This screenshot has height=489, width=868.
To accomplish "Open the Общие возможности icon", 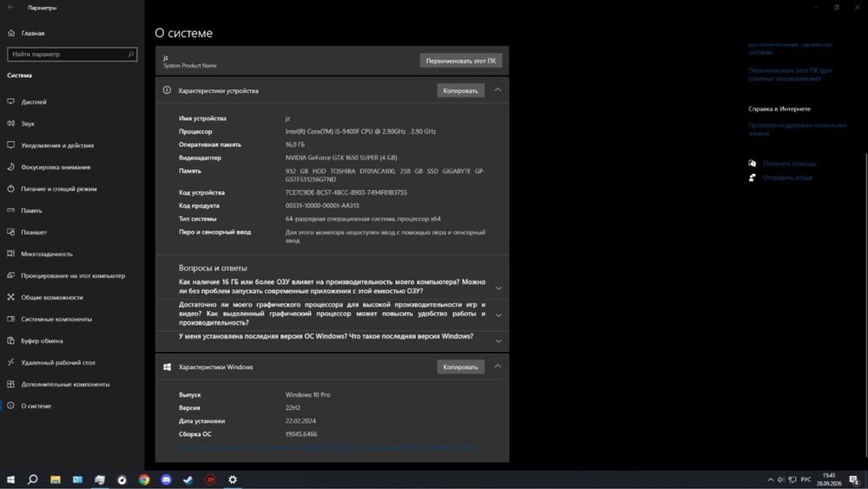I will (x=11, y=297).
